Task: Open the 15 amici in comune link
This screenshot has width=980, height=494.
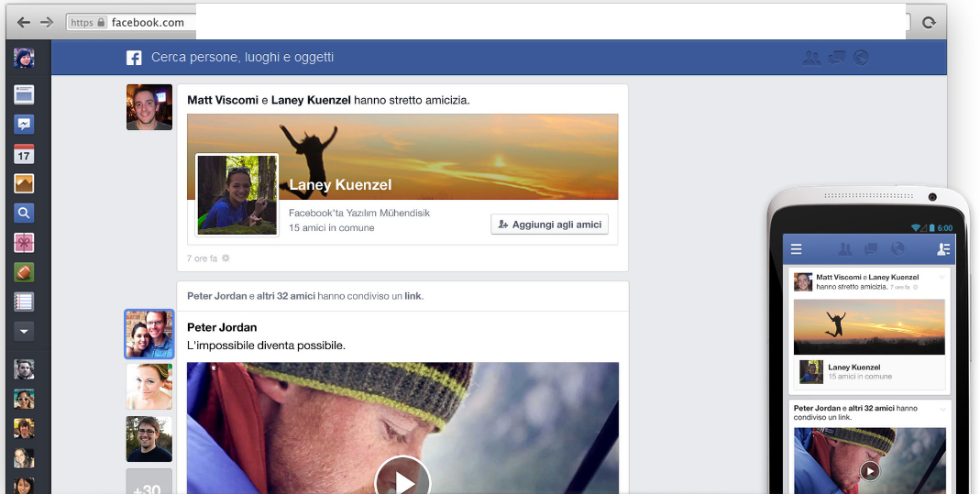Action: (x=331, y=228)
